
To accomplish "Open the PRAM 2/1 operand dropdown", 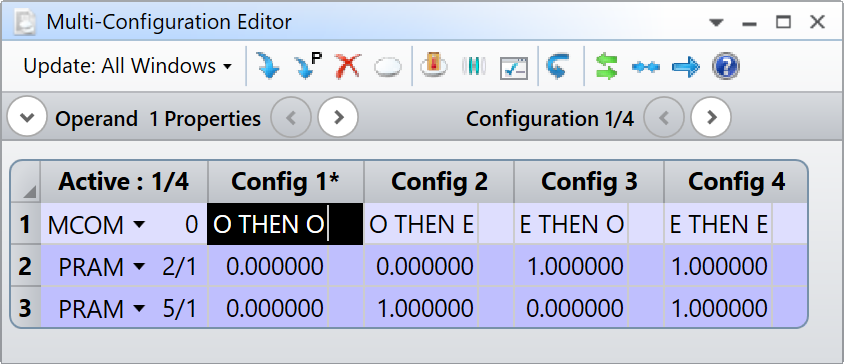I will 139,266.
